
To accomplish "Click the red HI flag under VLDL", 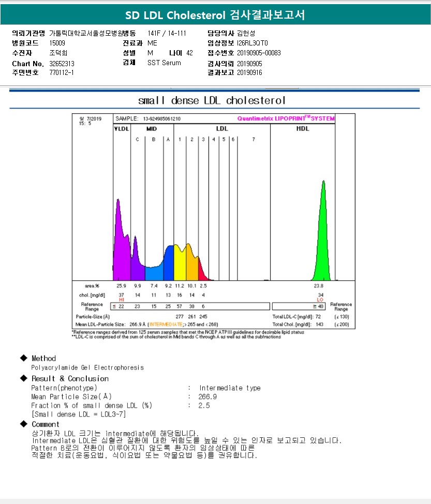I will tap(121, 300).
